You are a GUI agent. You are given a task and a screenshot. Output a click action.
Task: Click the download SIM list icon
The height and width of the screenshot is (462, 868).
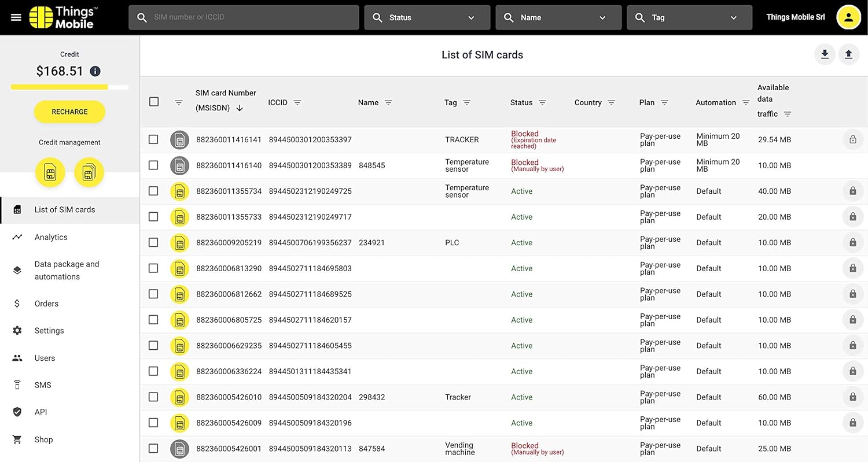pos(825,54)
